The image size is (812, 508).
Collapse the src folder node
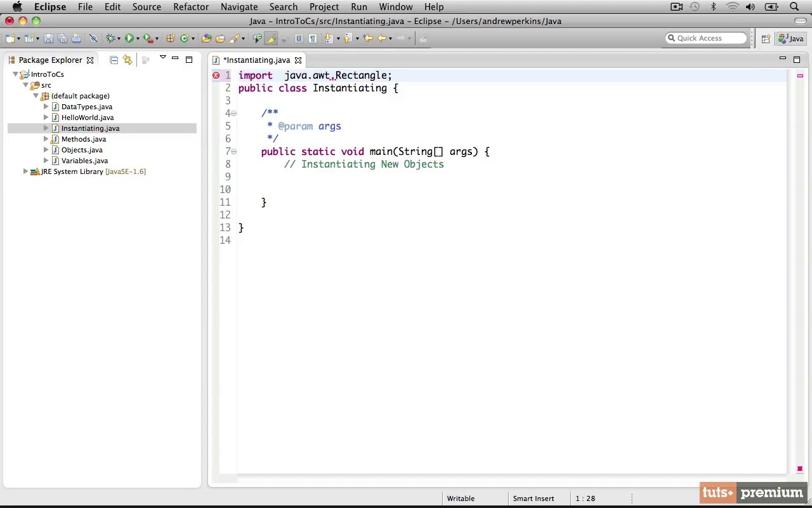pyautogui.click(x=25, y=85)
